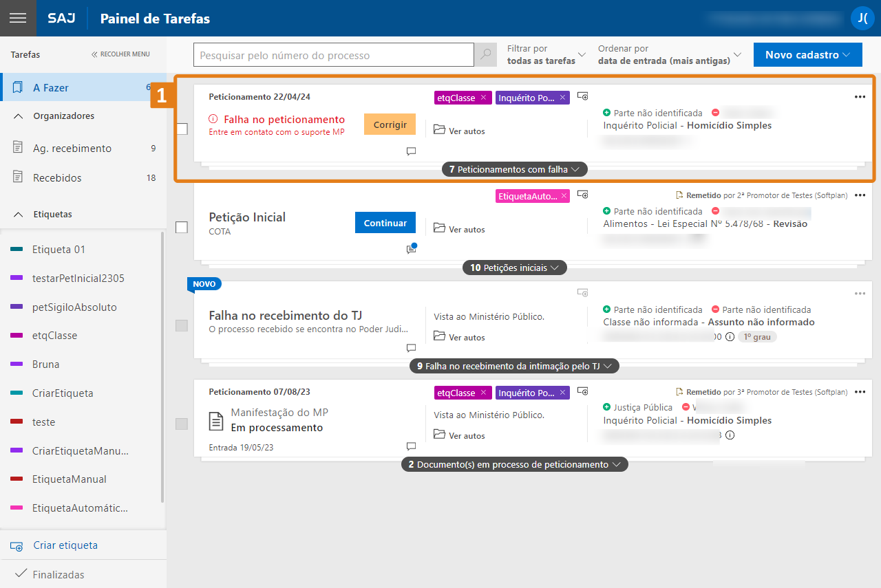
Task: Tick the Falha no recebimento do TJ checkbox
Action: pyautogui.click(x=182, y=325)
